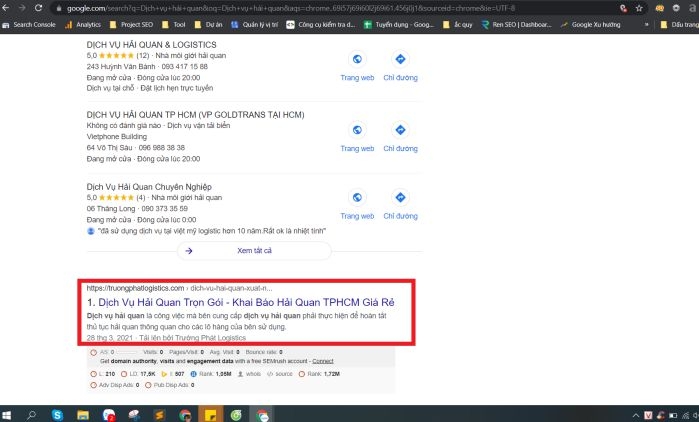The width and height of the screenshot is (699, 422).
Task: Open the Quản lý vị trí bookmark
Action: click(255, 25)
